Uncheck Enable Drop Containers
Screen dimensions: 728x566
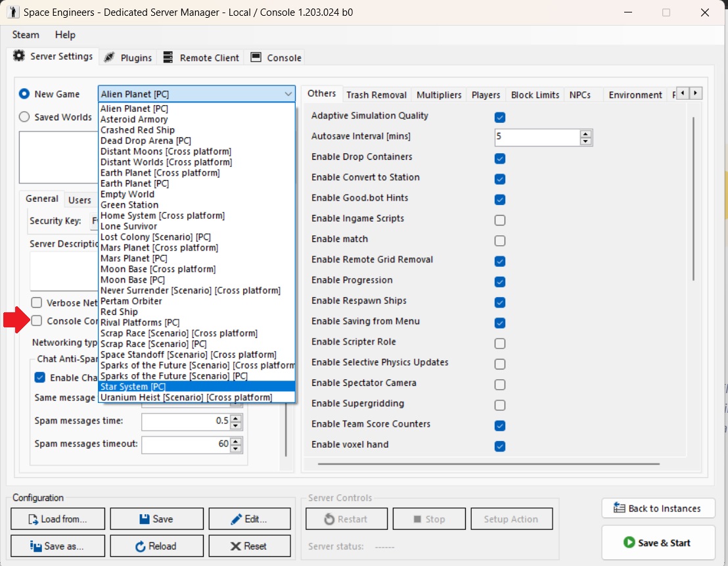[500, 158]
